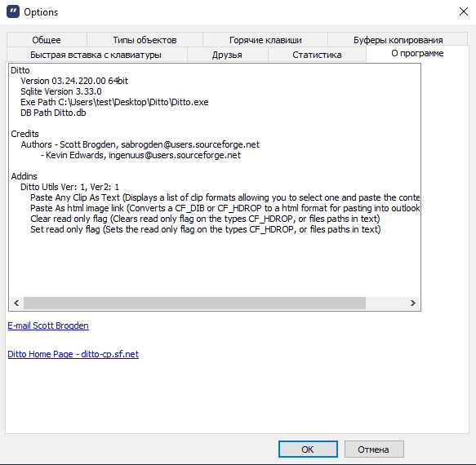Viewport: 476px width, 465px height.
Task: Close the Options dialog window
Action: click(463, 12)
